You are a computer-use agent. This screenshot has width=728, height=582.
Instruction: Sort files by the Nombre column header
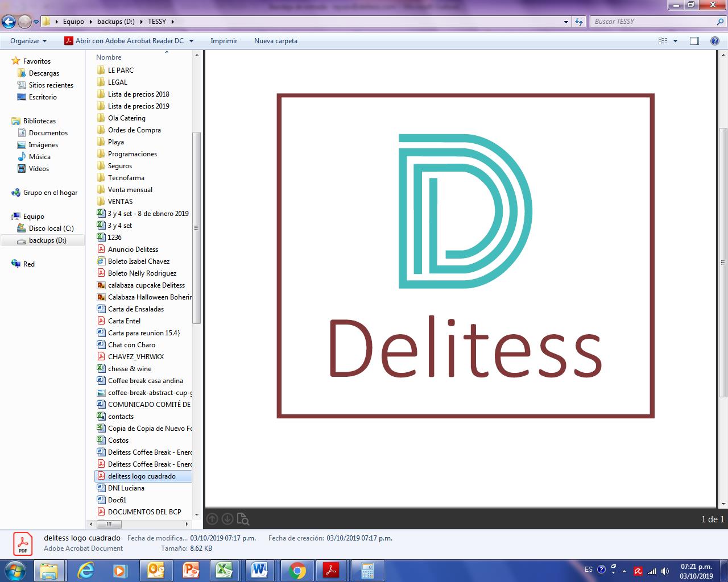109,57
